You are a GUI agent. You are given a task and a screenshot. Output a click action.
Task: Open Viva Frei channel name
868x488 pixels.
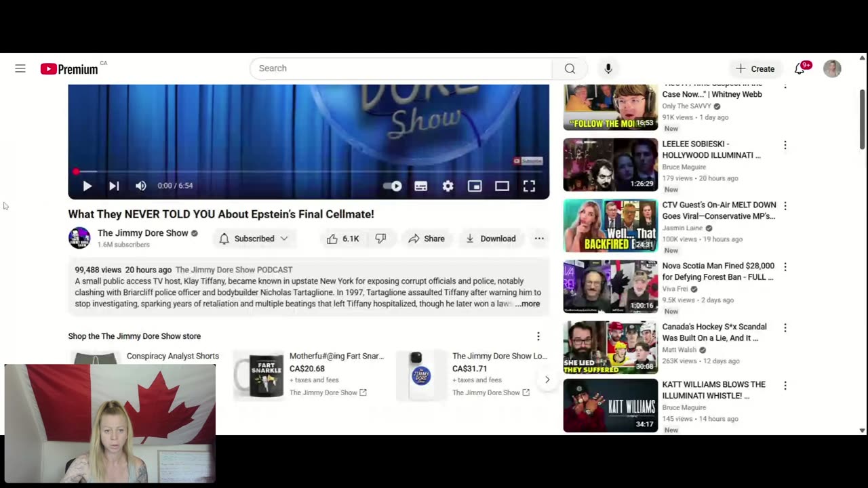675,289
